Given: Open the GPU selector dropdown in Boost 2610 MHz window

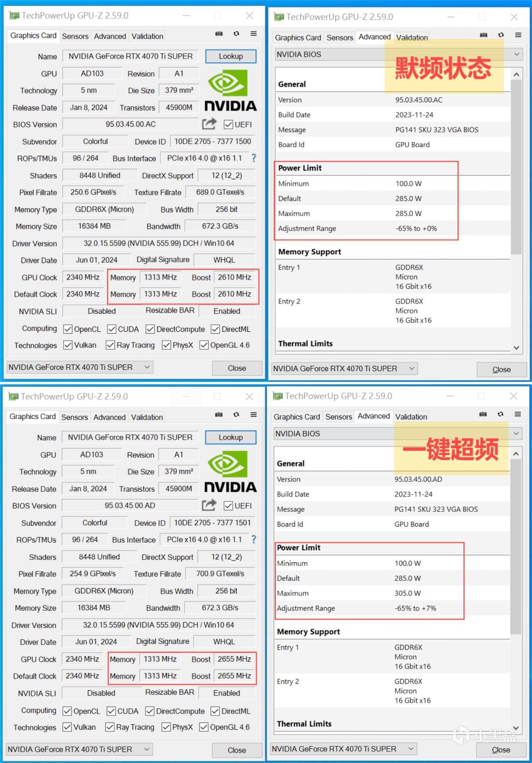Looking at the screenshot, I should (80, 367).
